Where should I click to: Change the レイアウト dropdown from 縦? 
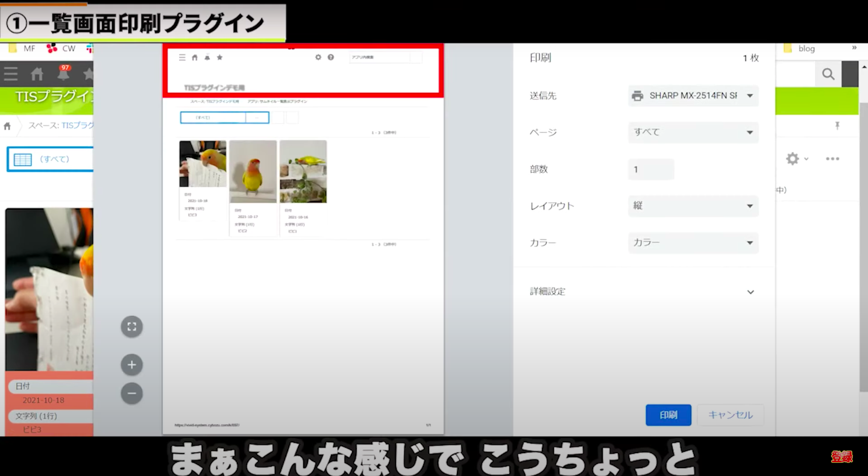[x=693, y=206]
